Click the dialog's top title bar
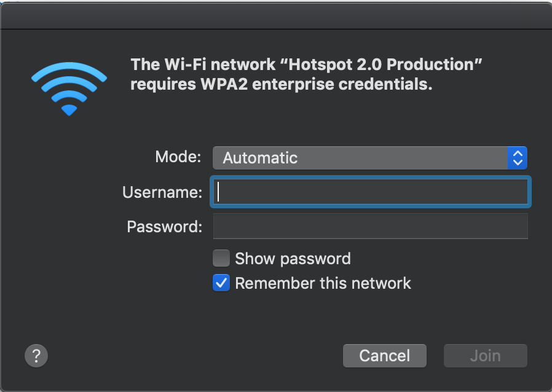 click(276, 16)
